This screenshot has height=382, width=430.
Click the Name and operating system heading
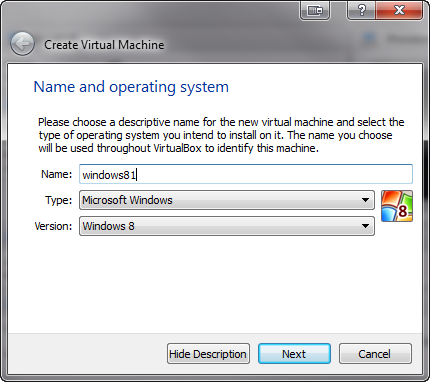(x=131, y=87)
